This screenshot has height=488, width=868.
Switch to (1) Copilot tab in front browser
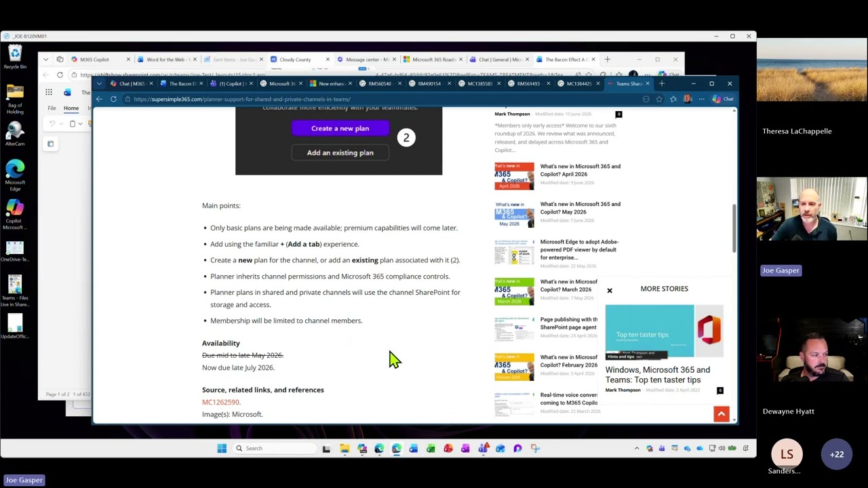point(231,83)
